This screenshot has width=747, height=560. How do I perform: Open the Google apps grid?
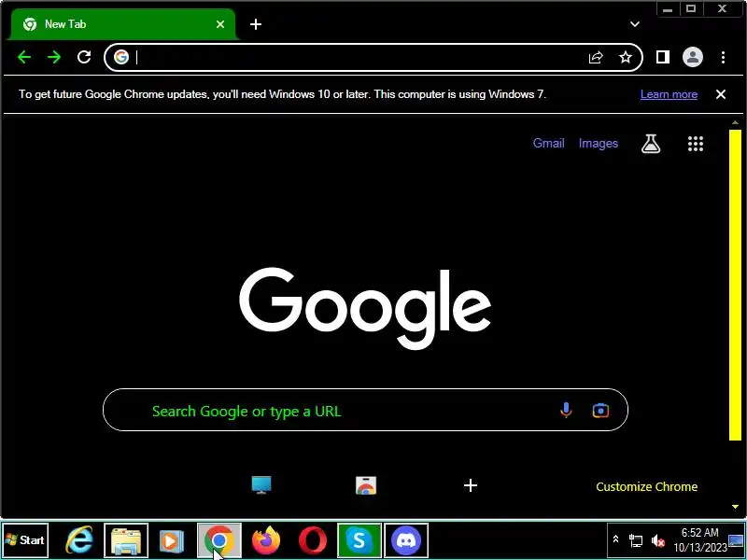696,144
